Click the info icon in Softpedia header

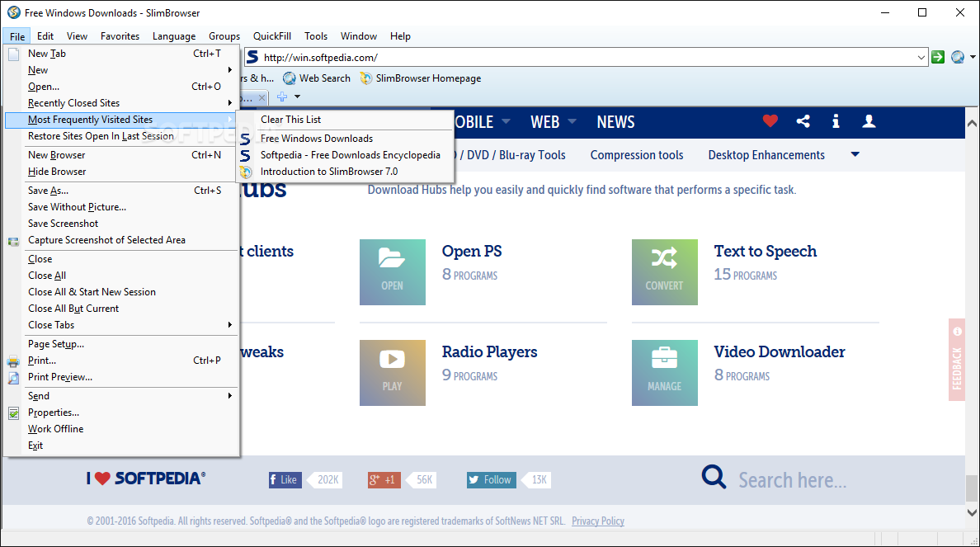[836, 121]
